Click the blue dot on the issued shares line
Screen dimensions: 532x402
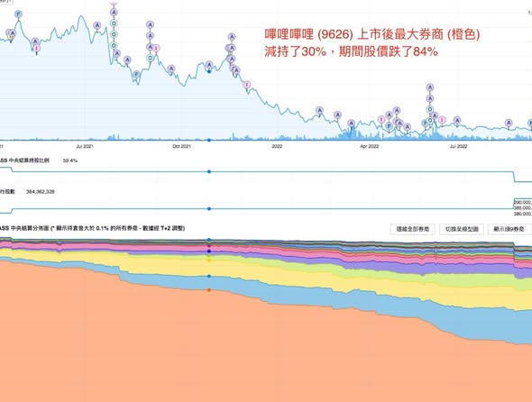[x=209, y=209]
